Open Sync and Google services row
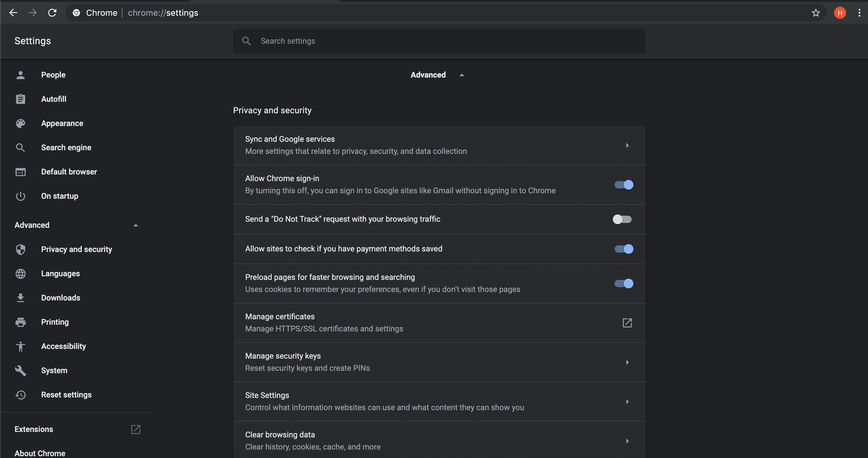Viewport: 868px width, 458px height. click(x=439, y=145)
